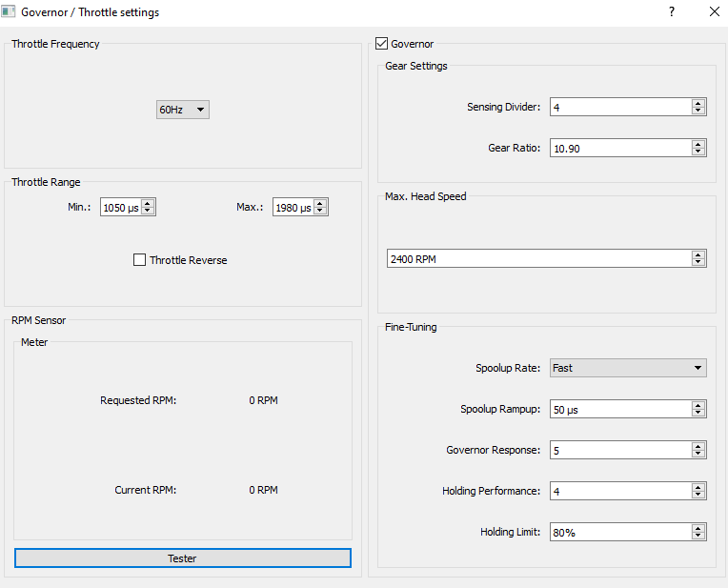Open the Throttle Frequency 60Hz dropdown
The image size is (728, 588).
[183, 111]
